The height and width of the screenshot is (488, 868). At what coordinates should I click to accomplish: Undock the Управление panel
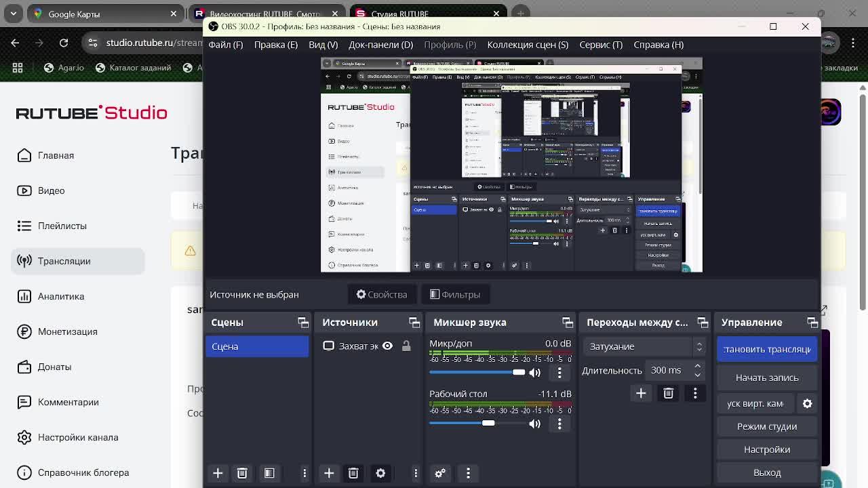pyautogui.click(x=812, y=323)
